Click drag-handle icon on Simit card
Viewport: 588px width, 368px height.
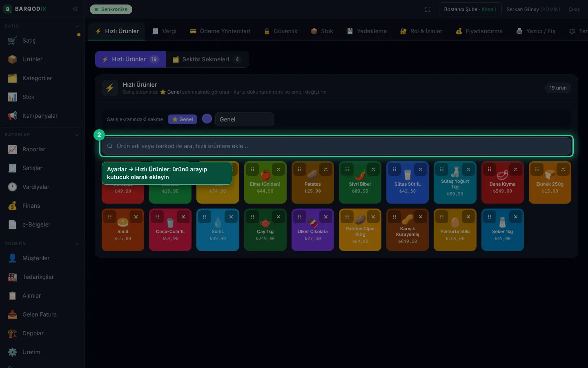(x=110, y=217)
